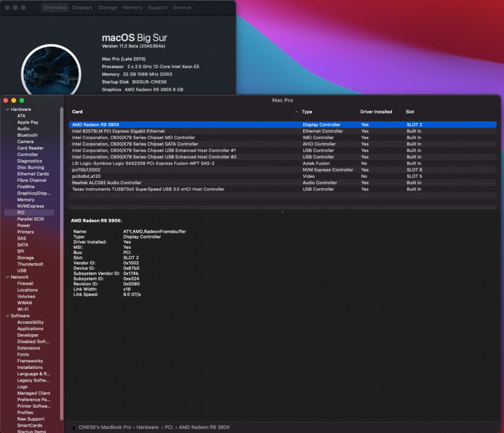
Task: Select Texas Instruments TUSB73x0 USB row
Action: click(x=282, y=189)
